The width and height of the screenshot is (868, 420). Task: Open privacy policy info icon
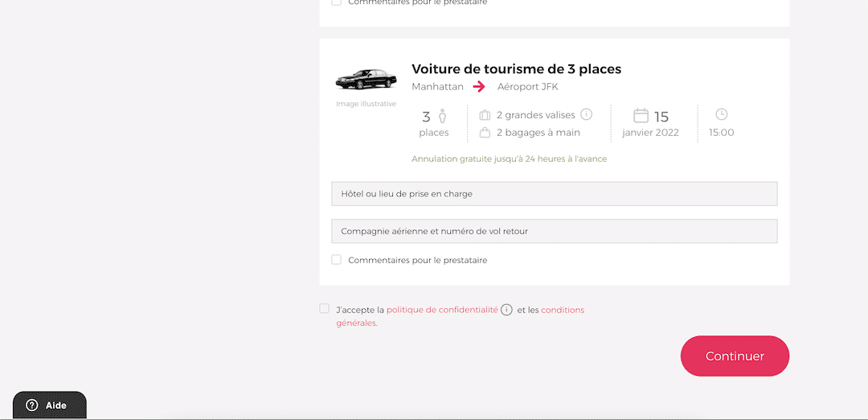pos(506,310)
